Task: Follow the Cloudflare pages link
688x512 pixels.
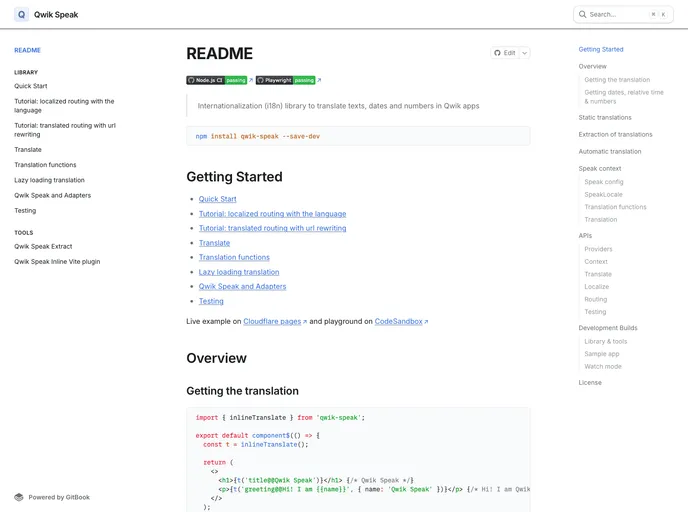Action: (x=273, y=322)
